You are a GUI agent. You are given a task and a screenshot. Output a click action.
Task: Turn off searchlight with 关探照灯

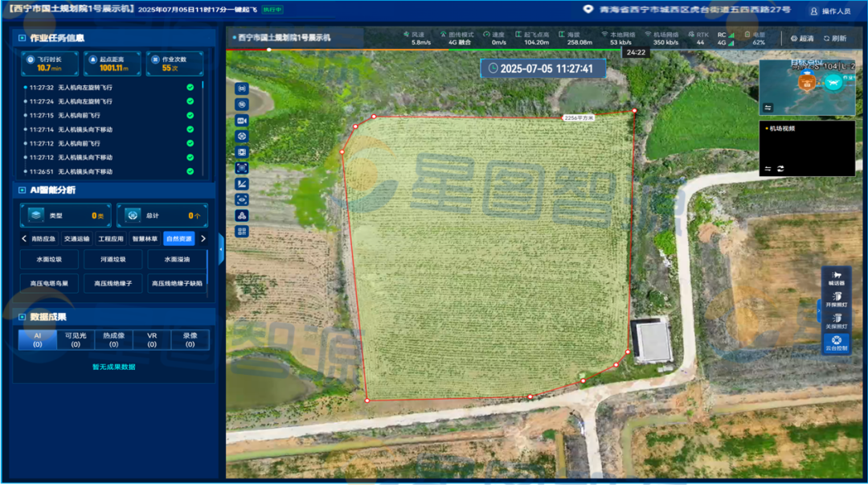(x=837, y=321)
